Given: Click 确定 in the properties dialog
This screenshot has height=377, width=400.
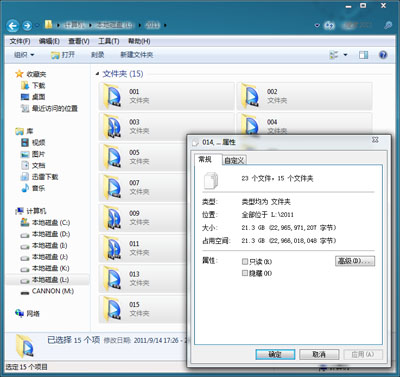Looking at the screenshot, I should point(275,354).
